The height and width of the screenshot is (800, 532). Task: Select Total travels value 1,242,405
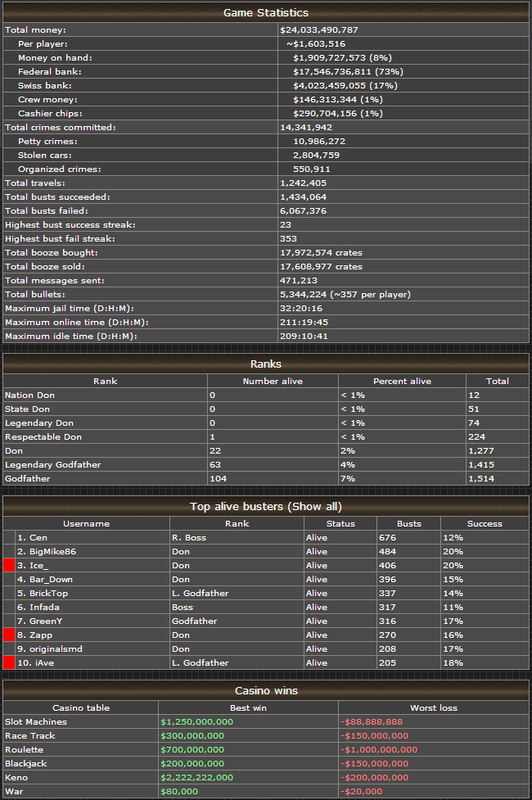tap(303, 183)
